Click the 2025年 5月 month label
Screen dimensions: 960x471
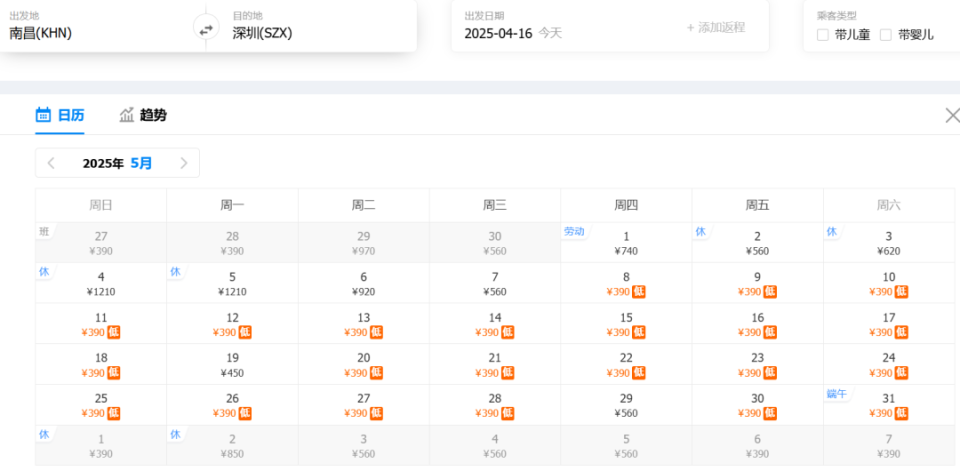tap(118, 163)
